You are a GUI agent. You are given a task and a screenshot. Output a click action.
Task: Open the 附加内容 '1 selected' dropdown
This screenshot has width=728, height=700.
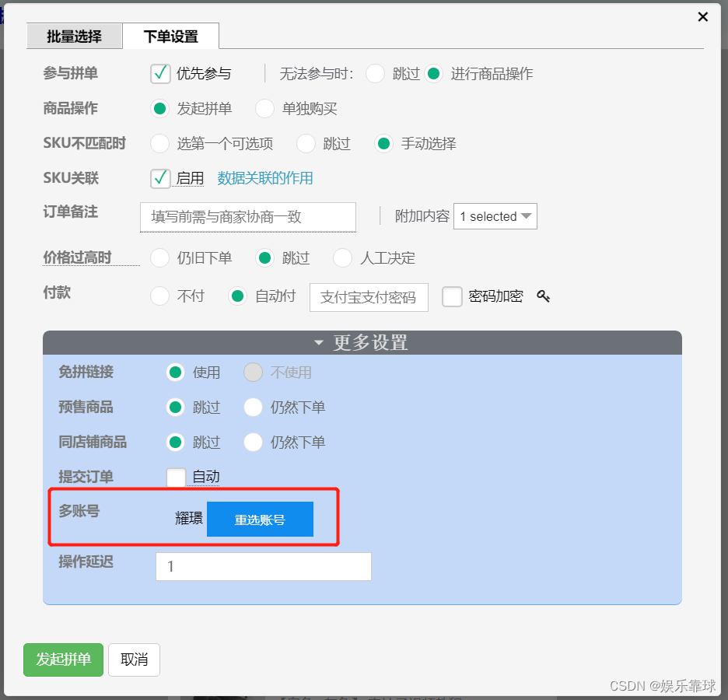pyautogui.click(x=495, y=216)
